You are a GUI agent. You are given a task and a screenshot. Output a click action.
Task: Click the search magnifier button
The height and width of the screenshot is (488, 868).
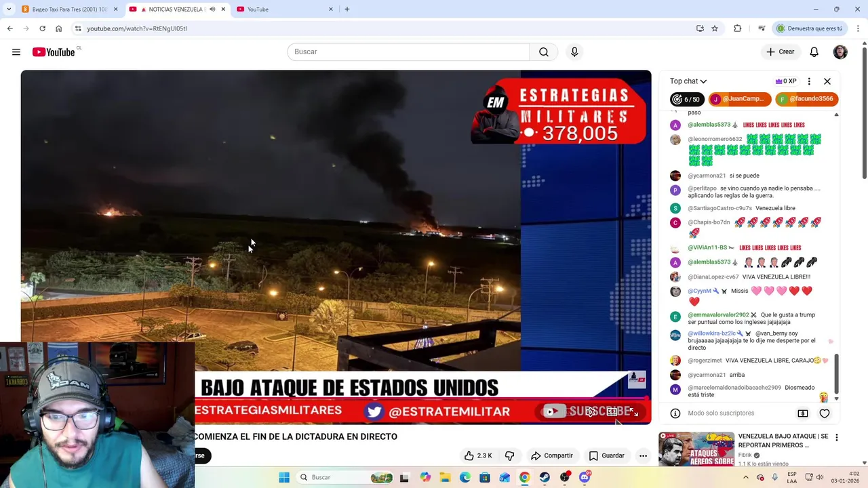pyautogui.click(x=544, y=52)
